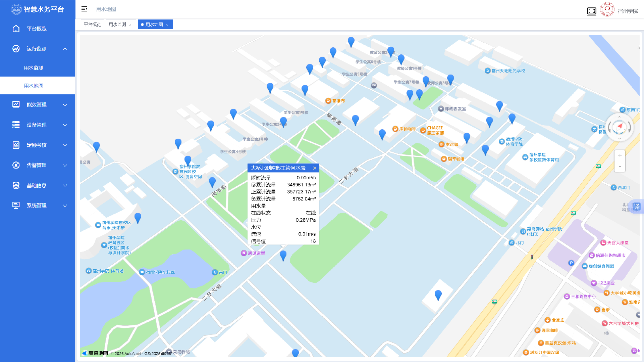Click the 高德地图 logo link

(96, 353)
